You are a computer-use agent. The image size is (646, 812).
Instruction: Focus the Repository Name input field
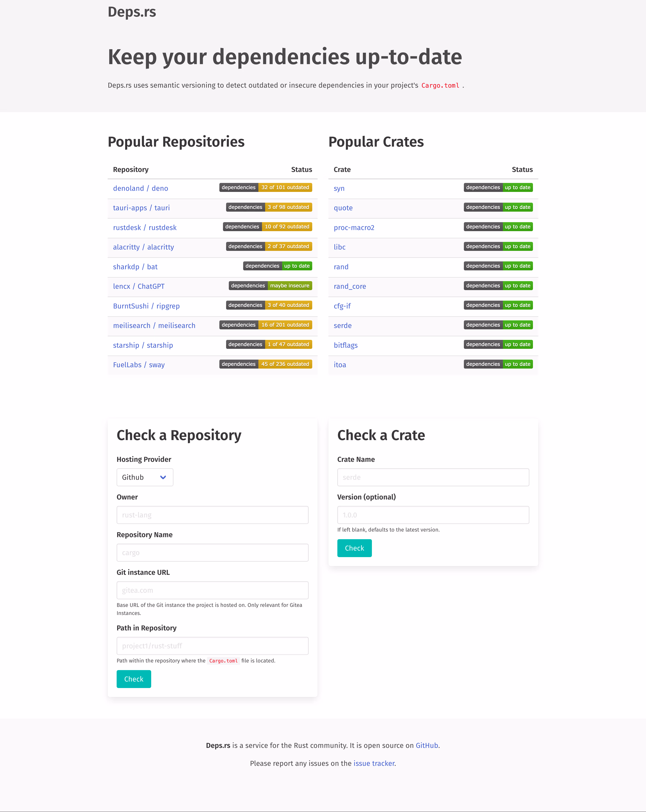213,553
